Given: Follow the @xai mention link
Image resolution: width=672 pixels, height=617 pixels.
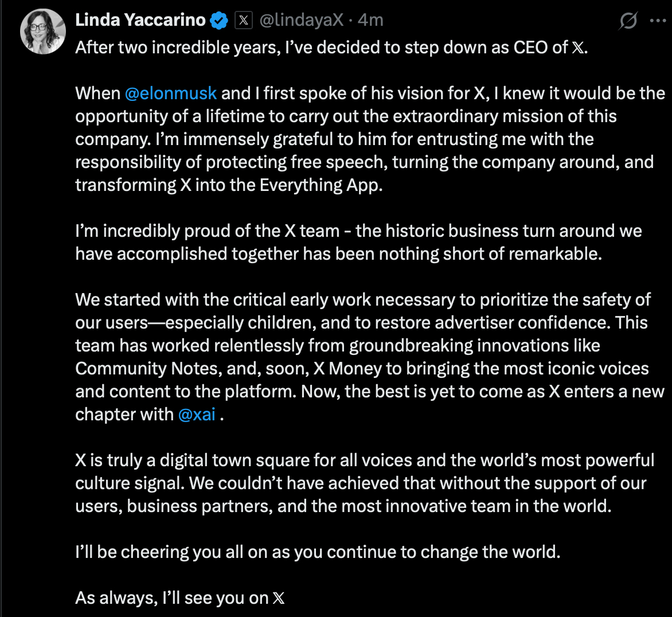Looking at the screenshot, I should tap(197, 415).
